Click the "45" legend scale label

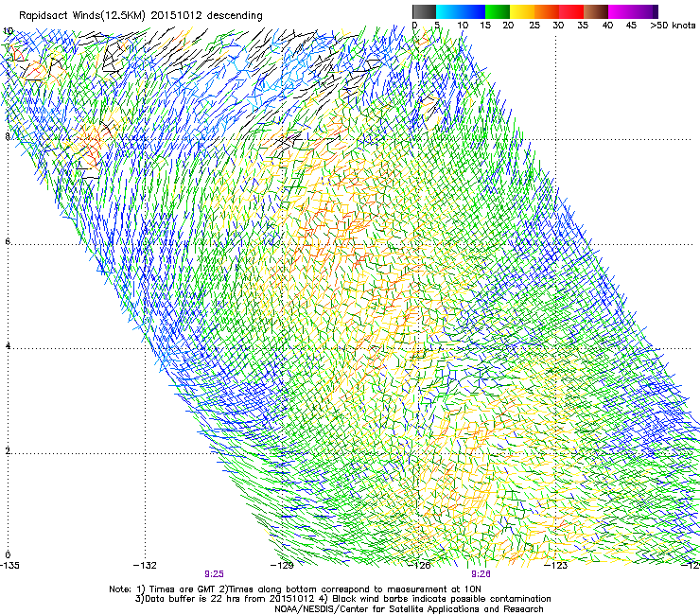click(631, 26)
